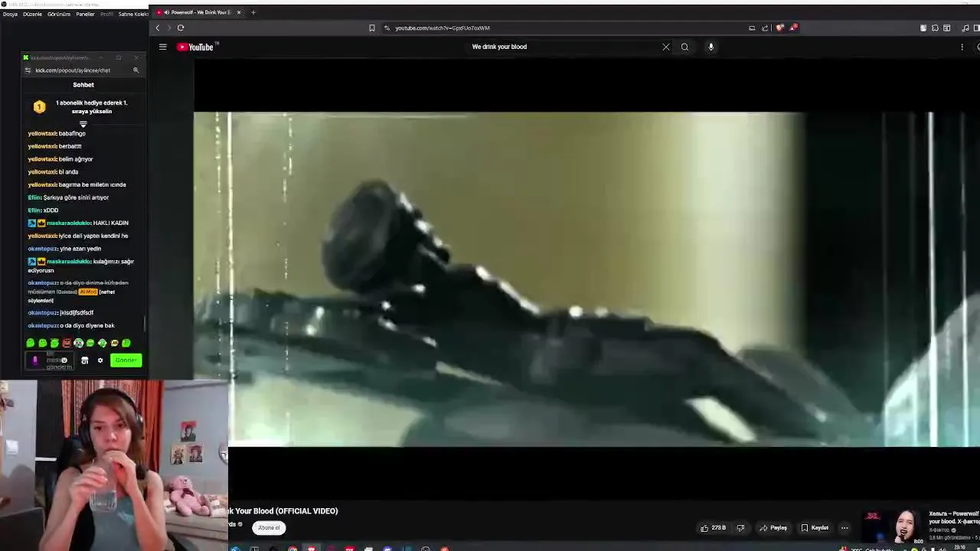Screen dimensions: 980x551
Task: Open the Brave Rewards icon
Action: 794,28
